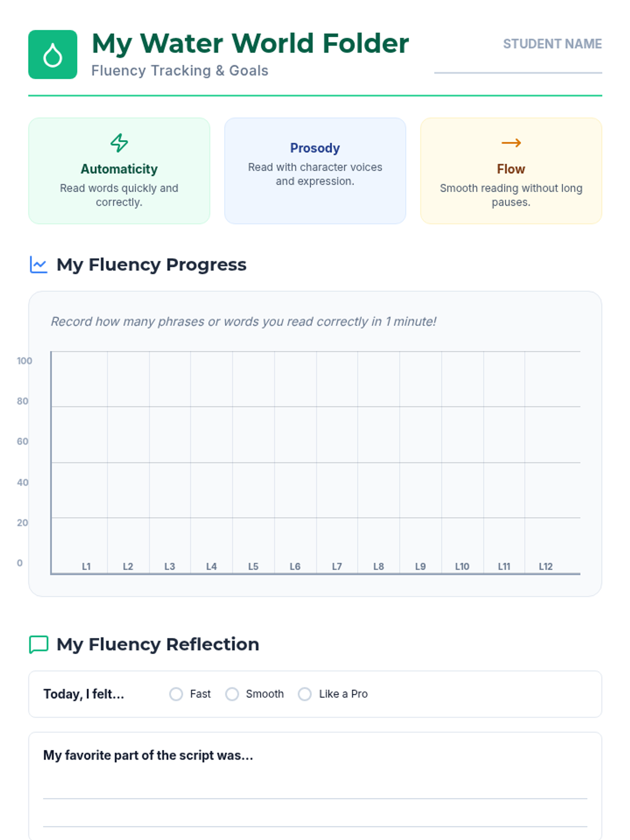Click the L1 label on chart axis

pyautogui.click(x=87, y=566)
